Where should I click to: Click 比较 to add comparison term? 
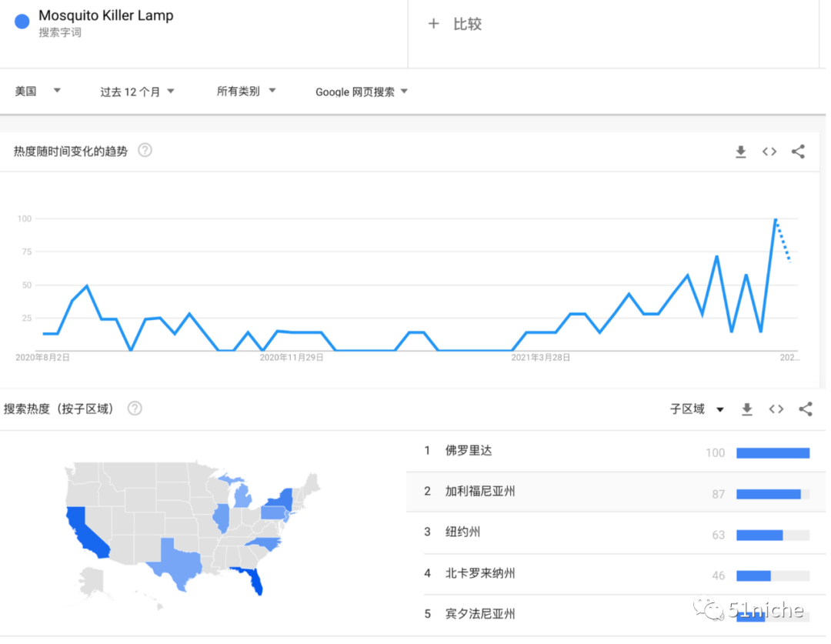pyautogui.click(x=456, y=24)
